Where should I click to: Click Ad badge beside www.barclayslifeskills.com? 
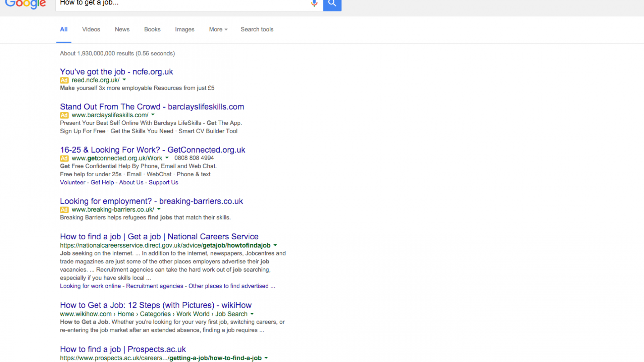coord(64,115)
